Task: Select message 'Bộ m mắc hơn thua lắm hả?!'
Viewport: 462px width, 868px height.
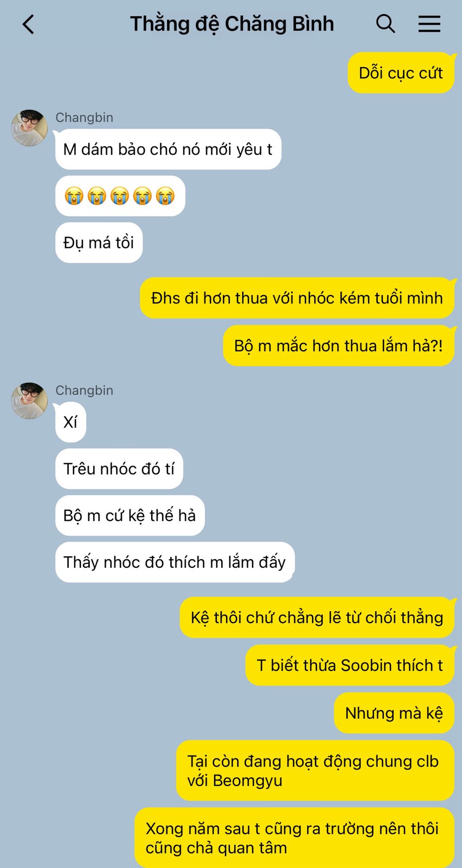Action: 338,345
